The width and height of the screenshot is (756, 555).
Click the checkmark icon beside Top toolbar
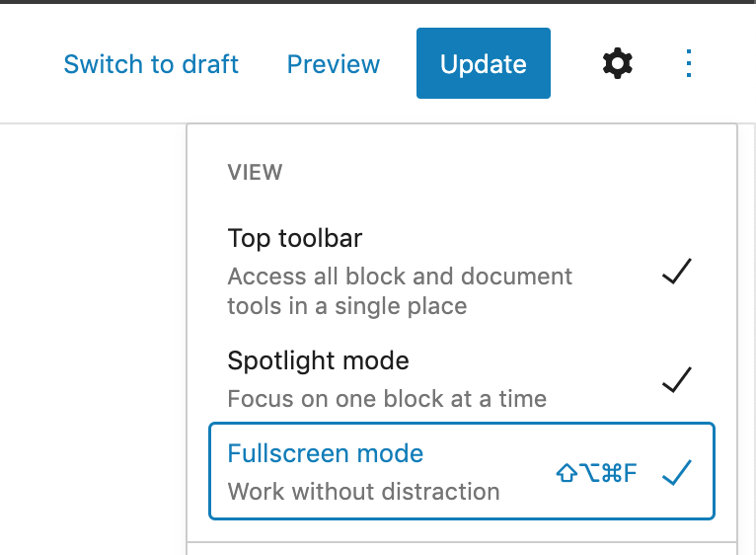click(x=676, y=273)
